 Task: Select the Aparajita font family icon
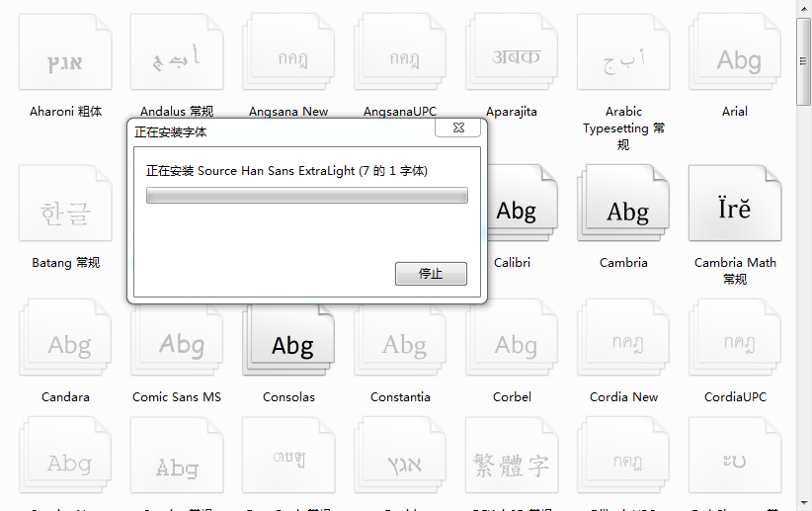[512, 51]
